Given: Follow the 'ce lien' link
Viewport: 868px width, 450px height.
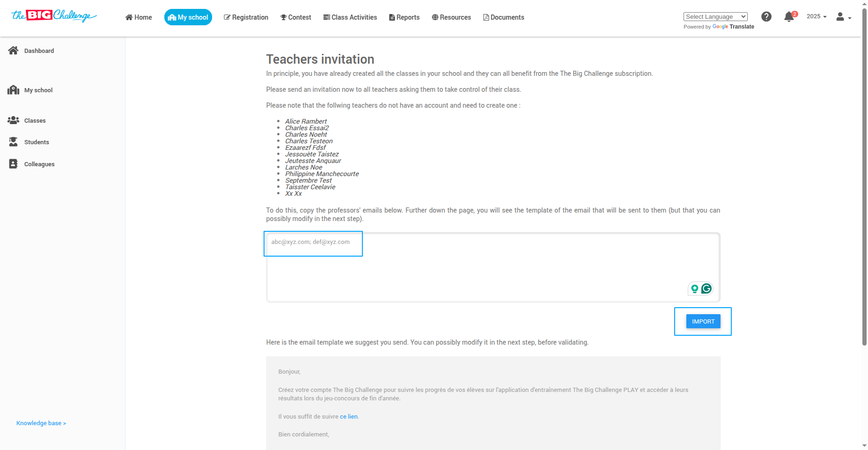Looking at the screenshot, I should point(348,416).
